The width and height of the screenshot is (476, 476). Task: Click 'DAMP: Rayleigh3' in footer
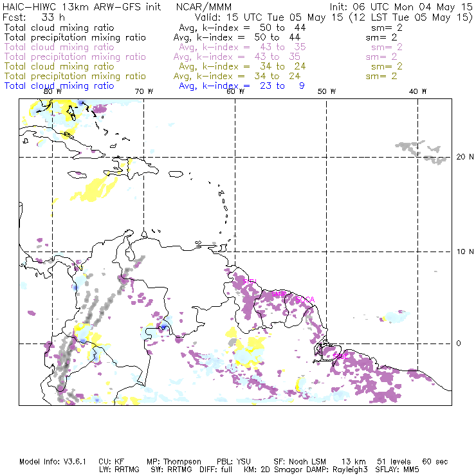(337, 470)
